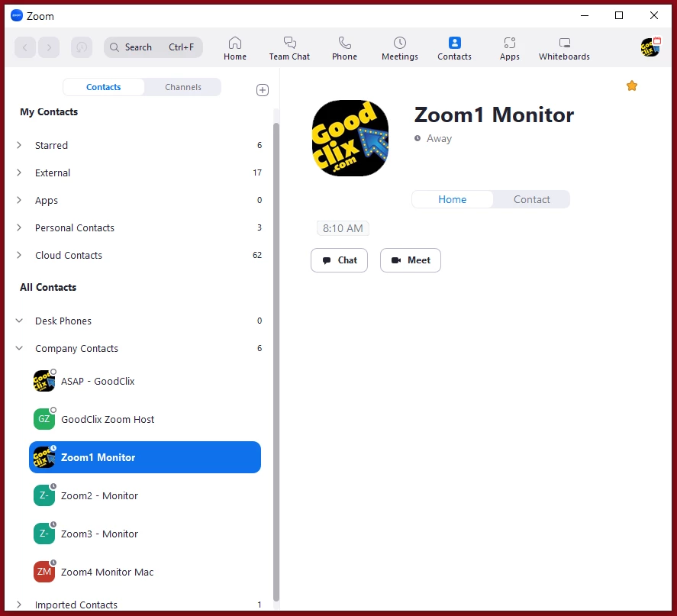This screenshot has width=677, height=616.
Task: Expand the External contacts group
Action: (19, 173)
